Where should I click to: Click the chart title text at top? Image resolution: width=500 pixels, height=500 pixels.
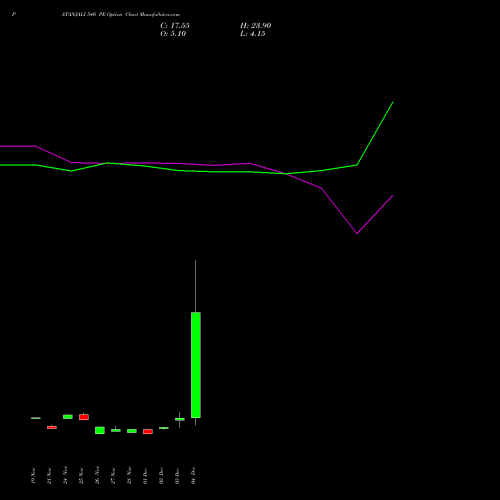click(x=120, y=15)
